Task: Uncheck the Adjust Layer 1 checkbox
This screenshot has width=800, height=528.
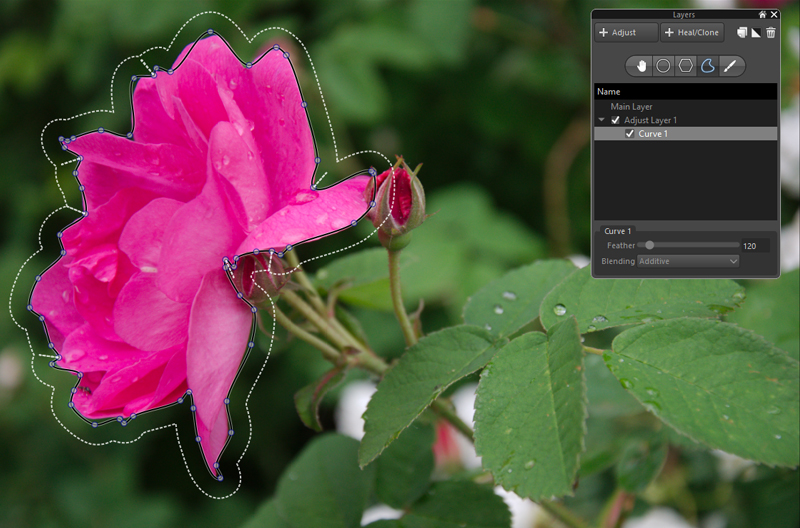Action: coord(615,120)
